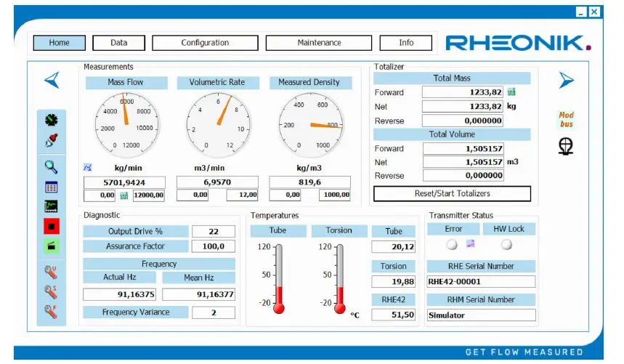Click the Forward total mass field
The height and width of the screenshot is (364, 624).
463,92
